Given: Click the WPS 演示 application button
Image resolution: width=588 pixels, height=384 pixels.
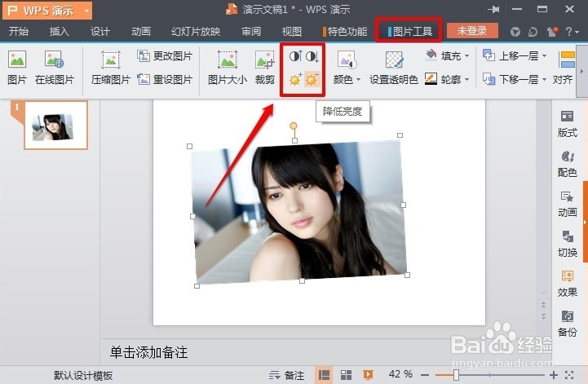Looking at the screenshot, I should pyautogui.click(x=46, y=11).
